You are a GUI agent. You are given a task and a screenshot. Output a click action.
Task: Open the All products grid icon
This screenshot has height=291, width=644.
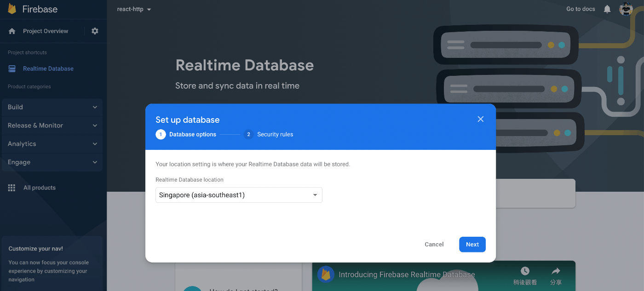(x=12, y=188)
